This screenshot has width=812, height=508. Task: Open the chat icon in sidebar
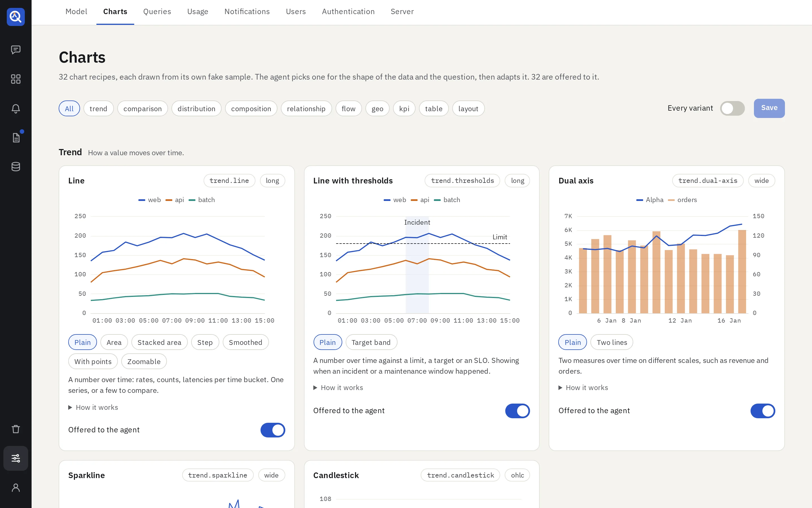point(16,50)
